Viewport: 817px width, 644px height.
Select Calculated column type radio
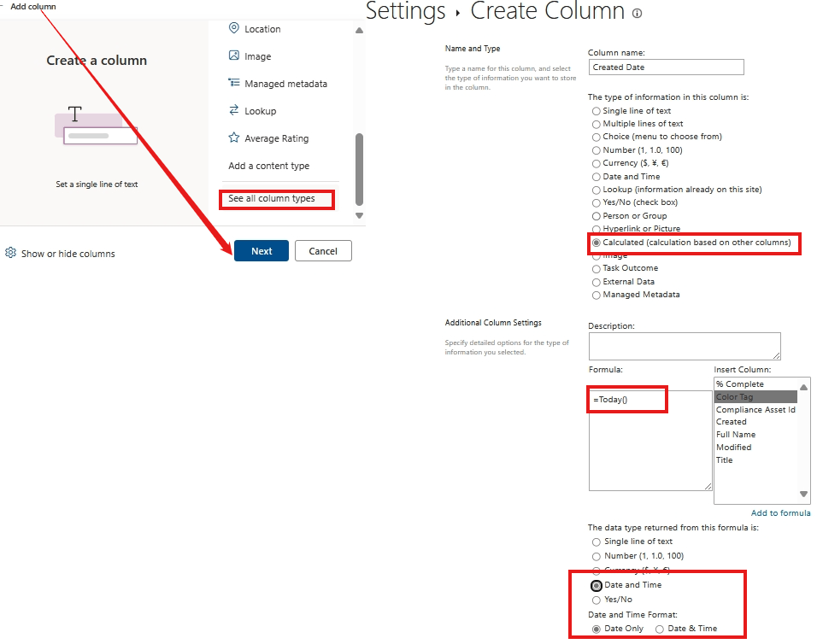click(x=596, y=243)
